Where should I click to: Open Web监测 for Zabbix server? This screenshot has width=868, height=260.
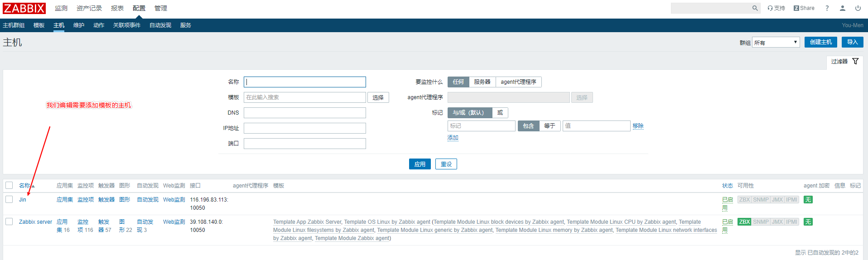[174, 222]
